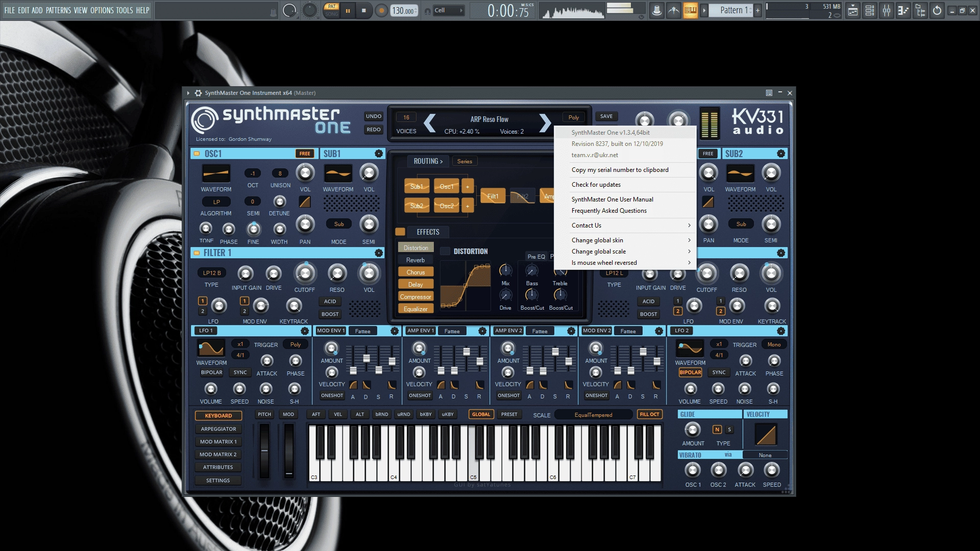The height and width of the screenshot is (551, 980).
Task: Select the Reverb effect
Action: tap(415, 260)
